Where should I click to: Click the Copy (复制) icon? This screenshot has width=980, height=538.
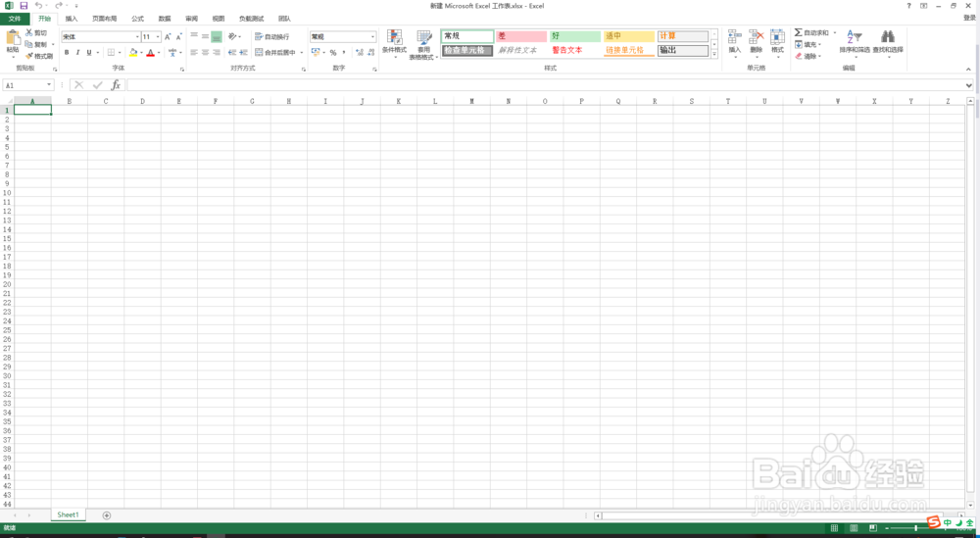29,44
